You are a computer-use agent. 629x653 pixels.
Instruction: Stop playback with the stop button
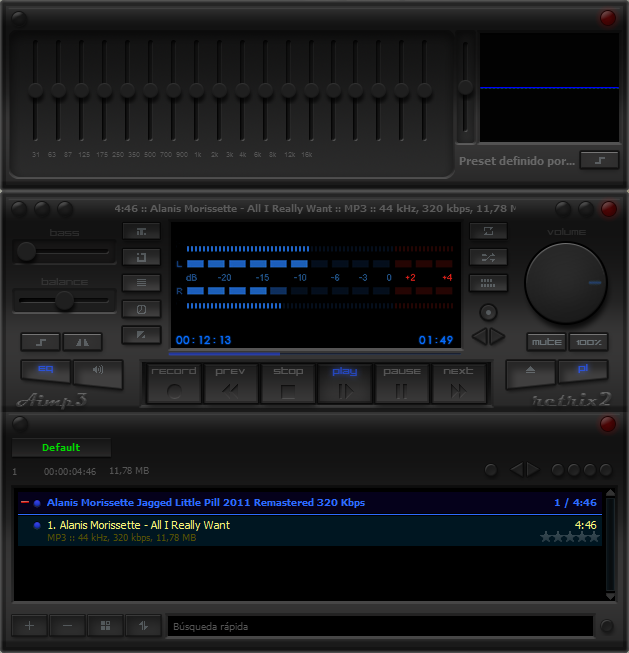pos(288,384)
